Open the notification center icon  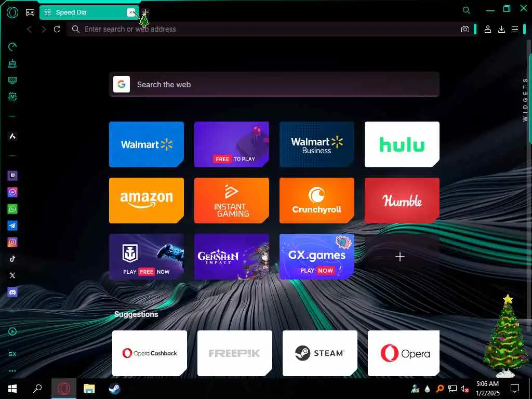pos(515,389)
